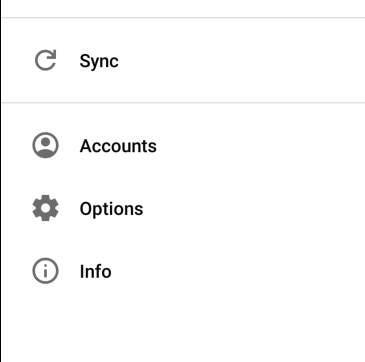
Task: Open the Info menu entry
Action: pos(183,271)
